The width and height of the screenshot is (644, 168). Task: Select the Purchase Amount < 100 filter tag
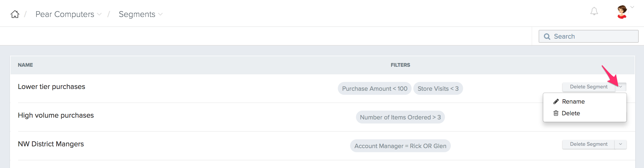pyautogui.click(x=374, y=89)
